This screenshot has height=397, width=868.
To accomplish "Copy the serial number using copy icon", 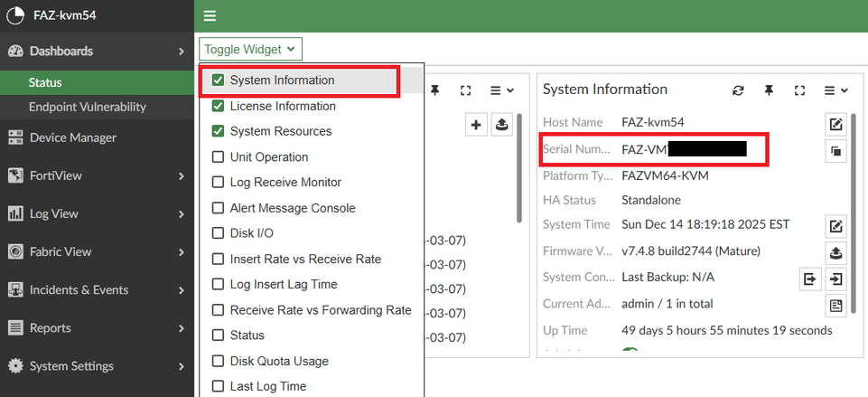I will pyautogui.click(x=835, y=152).
